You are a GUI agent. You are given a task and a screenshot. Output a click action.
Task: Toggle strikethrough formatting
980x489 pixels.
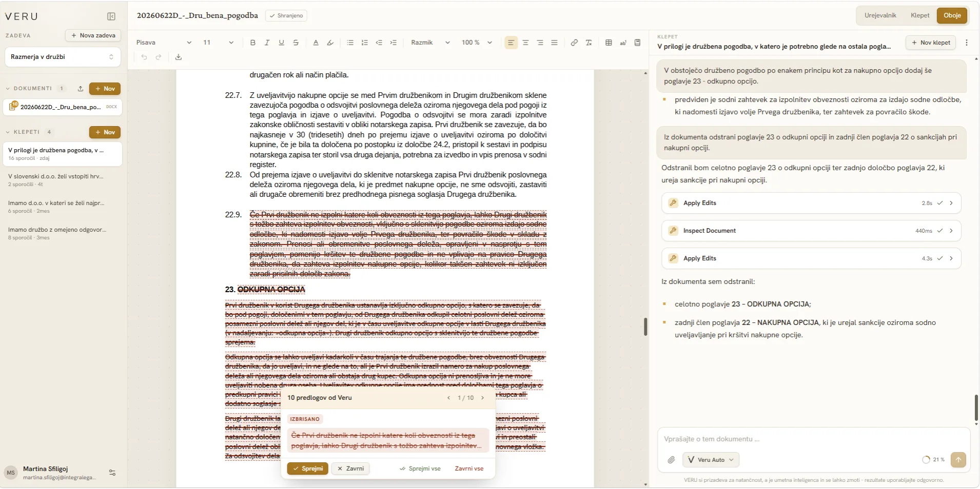tap(296, 43)
